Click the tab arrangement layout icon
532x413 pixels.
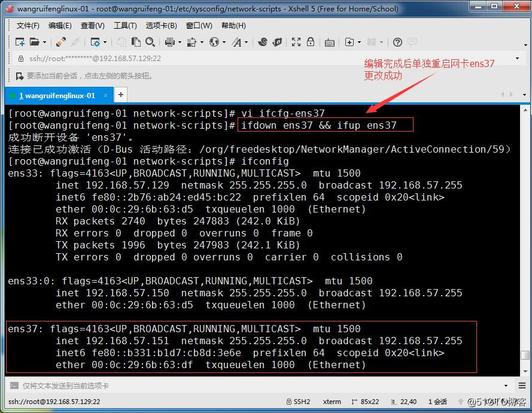point(372,42)
